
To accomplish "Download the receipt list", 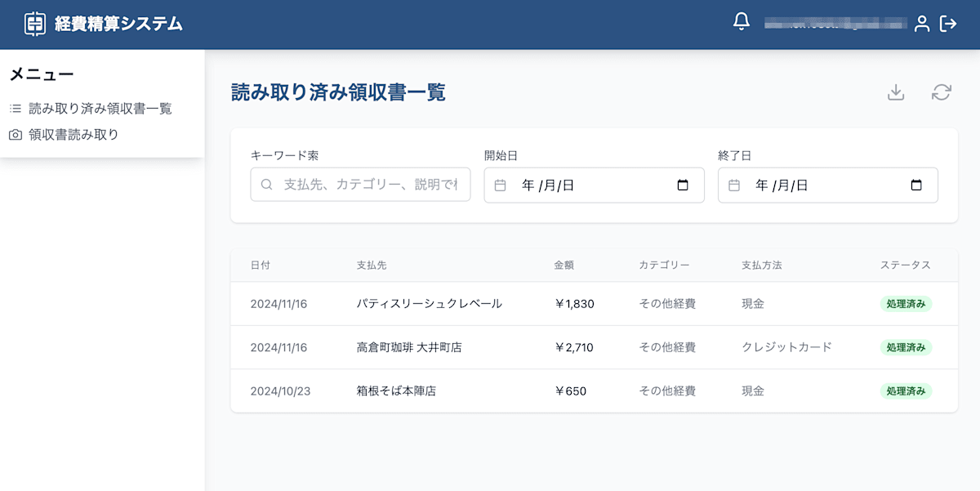I will point(896,92).
